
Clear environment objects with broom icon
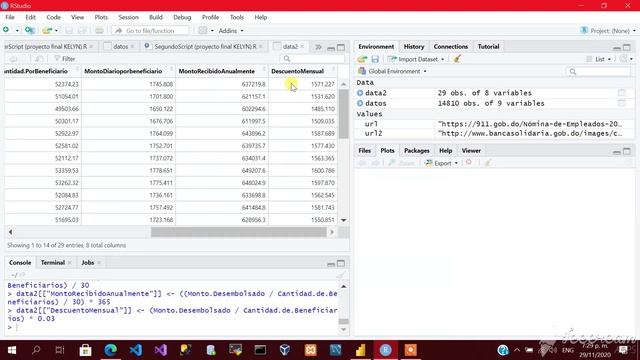[x=457, y=59]
